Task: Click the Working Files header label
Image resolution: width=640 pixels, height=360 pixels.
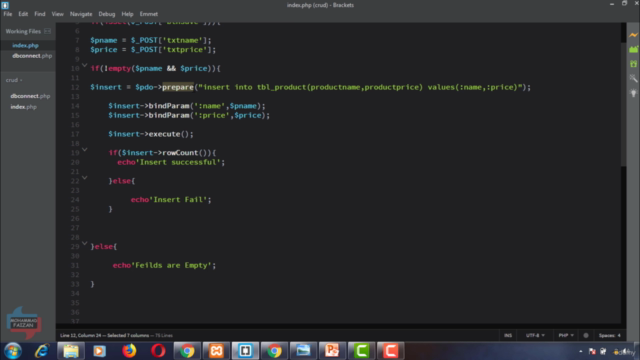Action: pyautogui.click(x=23, y=31)
